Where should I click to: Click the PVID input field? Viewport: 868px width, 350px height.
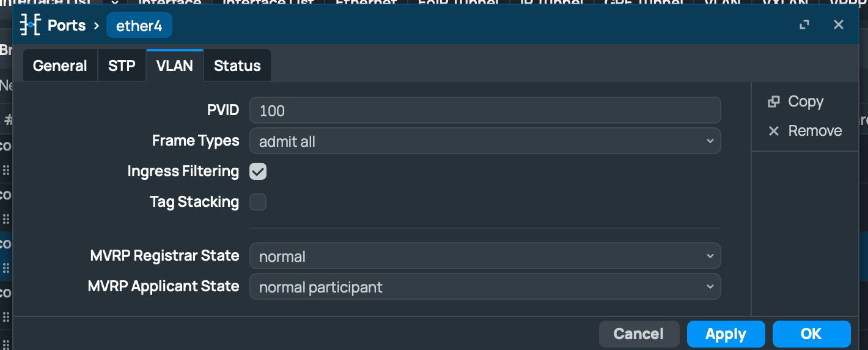[x=485, y=111]
